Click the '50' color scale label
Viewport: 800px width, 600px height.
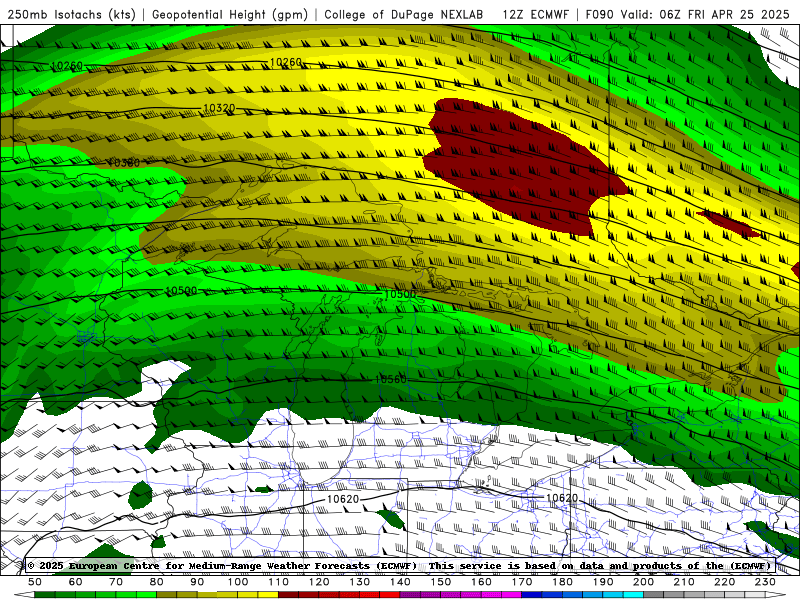pos(35,582)
